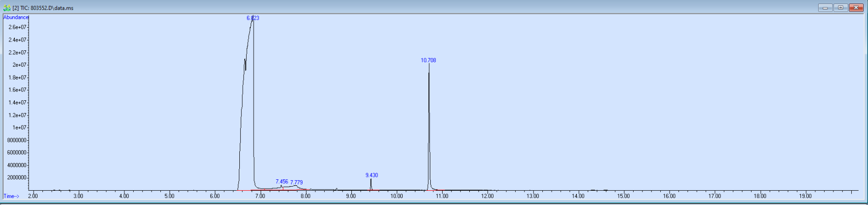Select the 7.779 peak label
Image resolution: width=868 pixels, height=205 pixels.
pyautogui.click(x=297, y=183)
